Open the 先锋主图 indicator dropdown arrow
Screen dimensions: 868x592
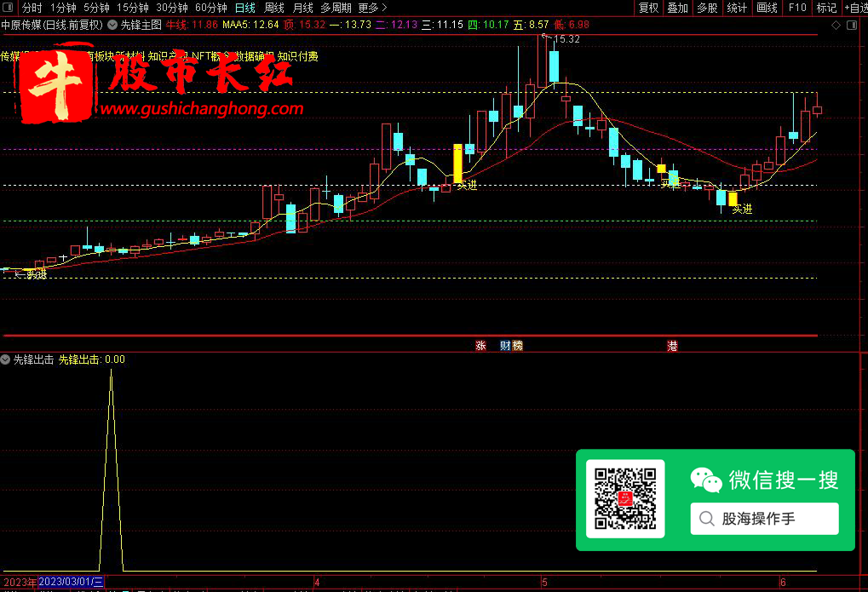[112, 25]
